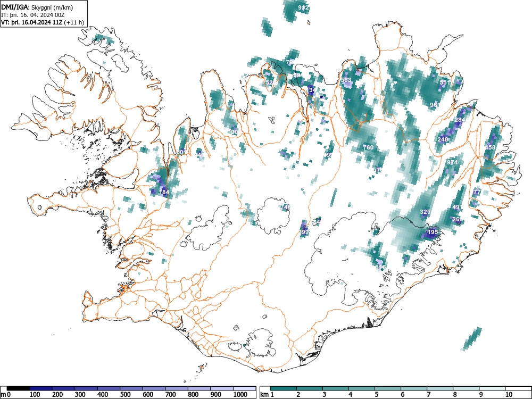
Task: Click the dark blue 100–200 m legend swatch
Action: tap(41, 388)
